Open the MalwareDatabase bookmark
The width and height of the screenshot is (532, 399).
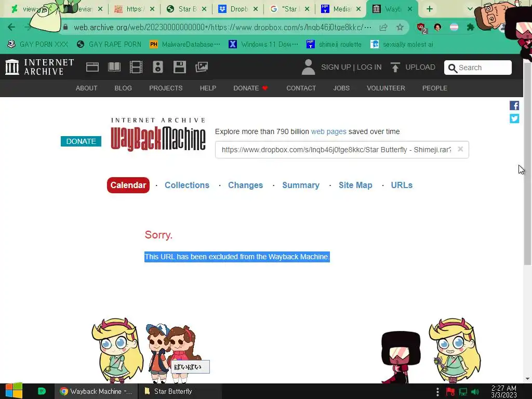tap(185, 44)
